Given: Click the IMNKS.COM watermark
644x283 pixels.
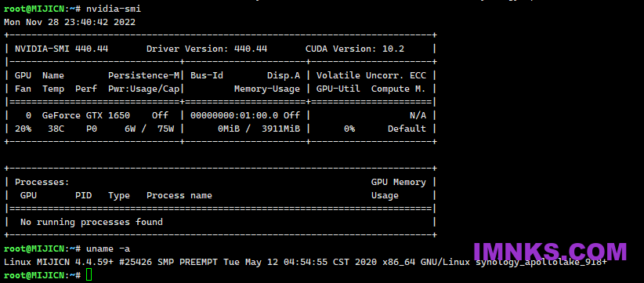Looking at the screenshot, I should pos(550,252).
